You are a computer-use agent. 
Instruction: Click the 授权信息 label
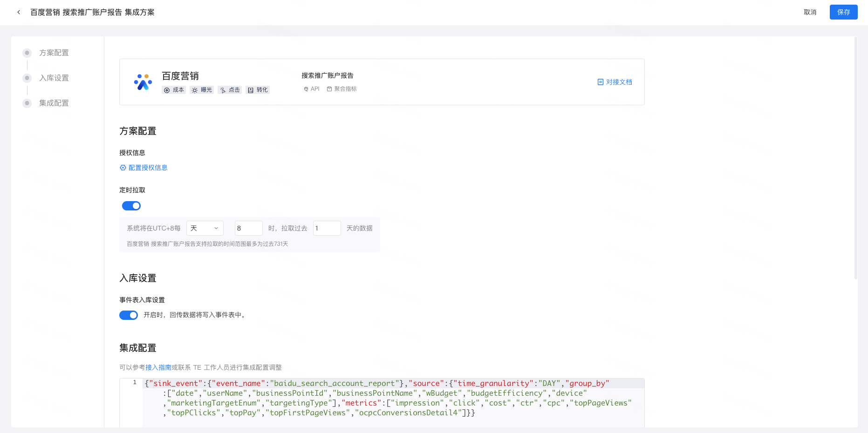click(132, 153)
